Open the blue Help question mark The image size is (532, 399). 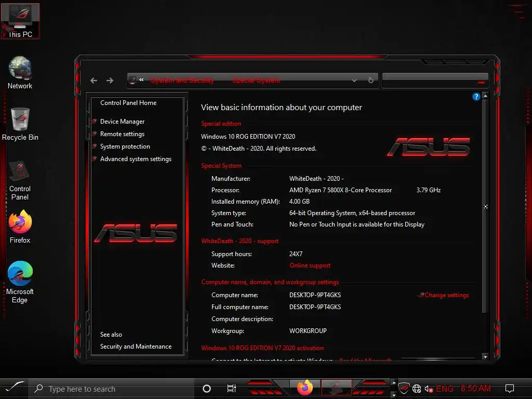476,97
